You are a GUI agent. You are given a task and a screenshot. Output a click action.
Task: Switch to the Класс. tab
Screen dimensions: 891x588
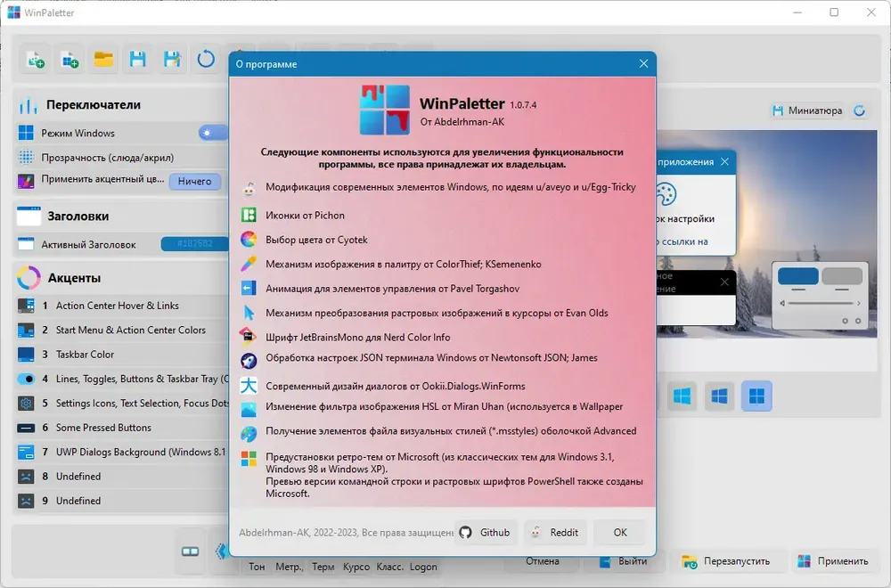tap(390, 567)
